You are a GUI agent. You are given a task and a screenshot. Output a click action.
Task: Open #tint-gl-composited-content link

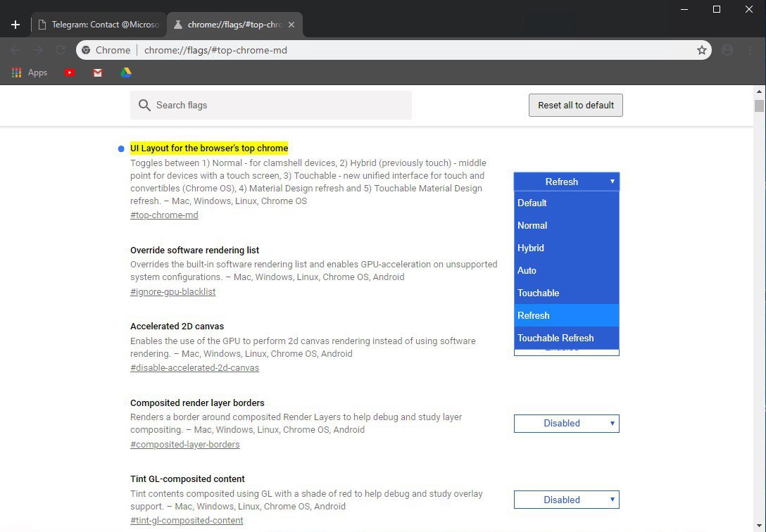tap(187, 521)
